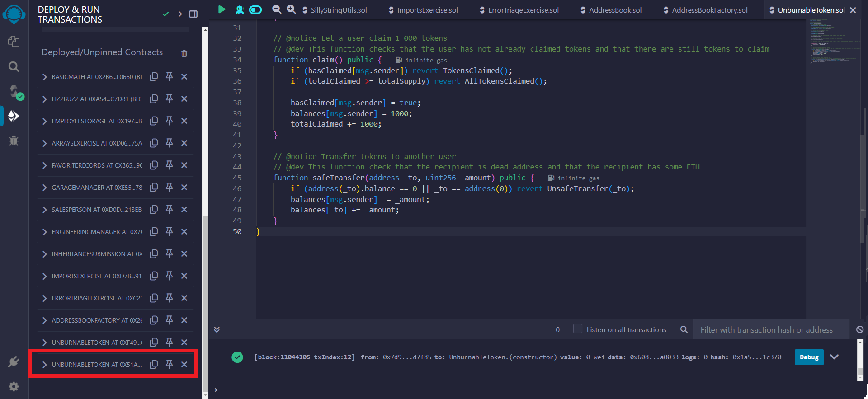Close the UnburnableToken.sol tab
The width and height of the screenshot is (868, 399).
pyautogui.click(x=853, y=10)
